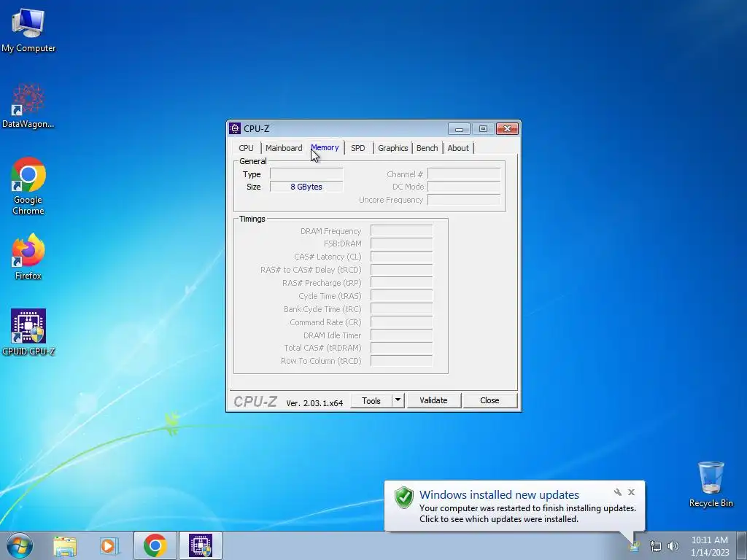
Task: Open the SPD tab
Action: [358, 148]
